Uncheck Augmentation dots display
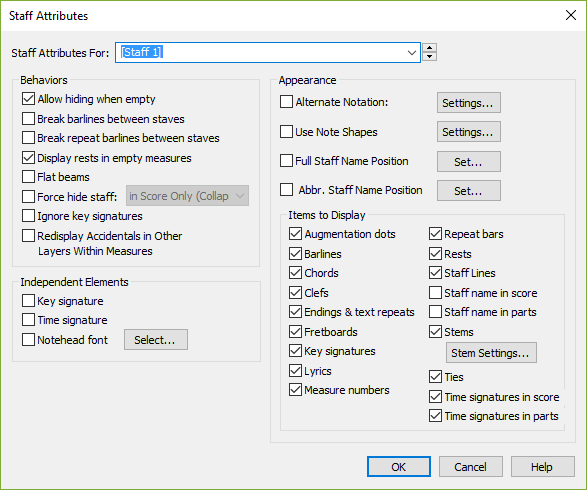Screen dimensions: 587x490 point(295,234)
